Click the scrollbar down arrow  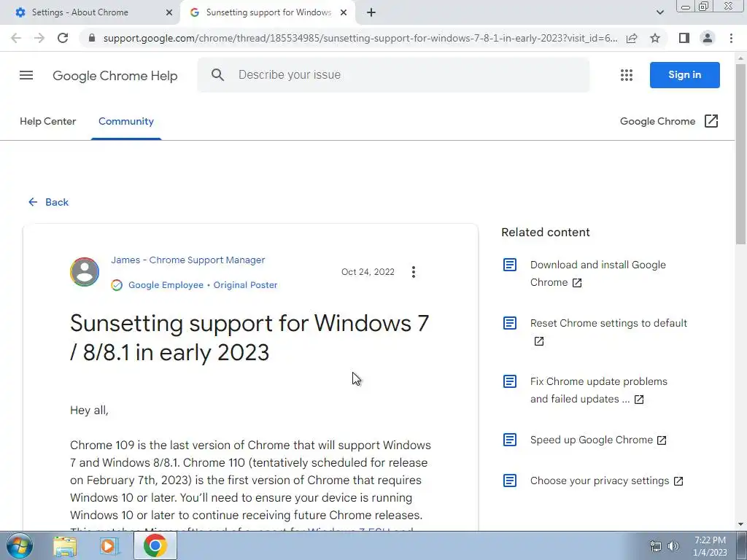[x=741, y=525]
